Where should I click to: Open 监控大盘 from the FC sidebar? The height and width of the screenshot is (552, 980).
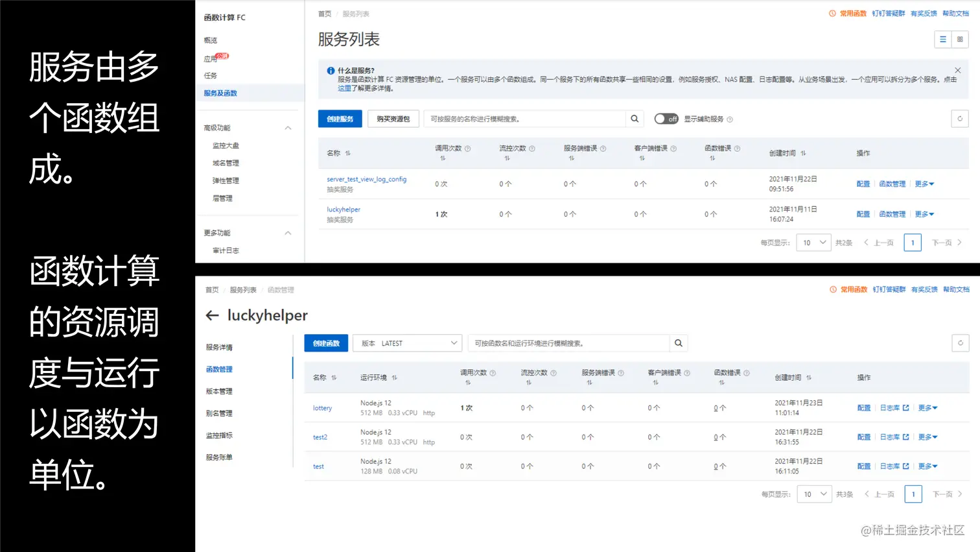click(x=225, y=145)
